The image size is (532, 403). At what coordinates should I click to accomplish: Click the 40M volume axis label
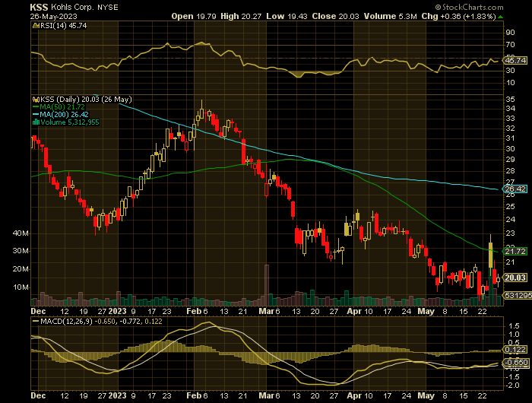click(x=21, y=233)
